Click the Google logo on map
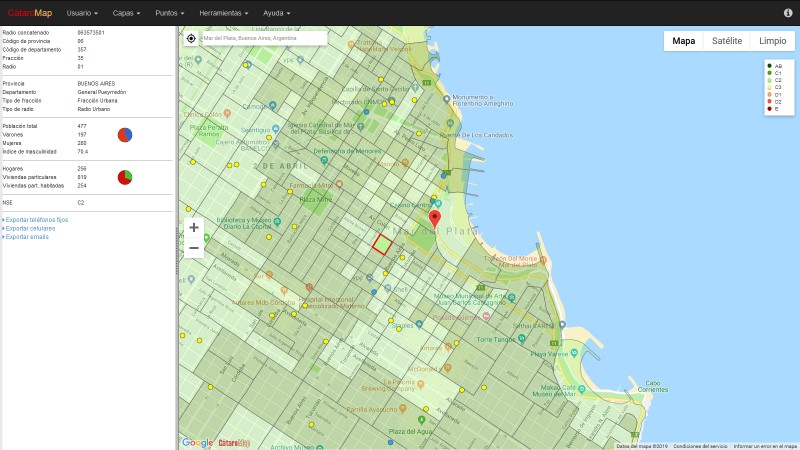This screenshot has width=800, height=450. click(x=197, y=442)
